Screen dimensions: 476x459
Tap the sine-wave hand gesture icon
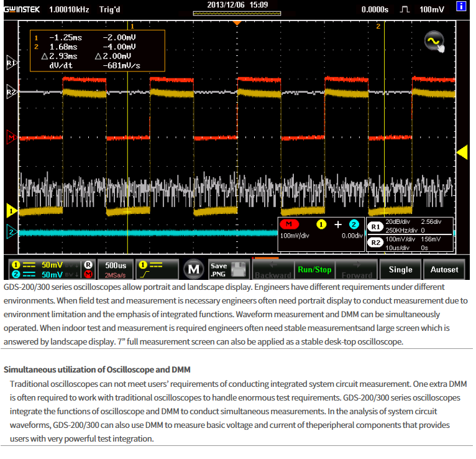(x=435, y=41)
